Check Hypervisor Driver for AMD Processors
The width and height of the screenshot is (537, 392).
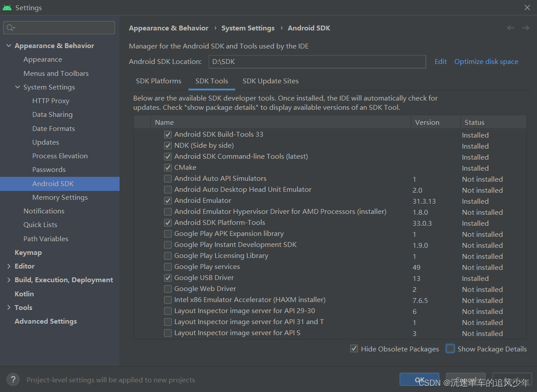tap(168, 212)
